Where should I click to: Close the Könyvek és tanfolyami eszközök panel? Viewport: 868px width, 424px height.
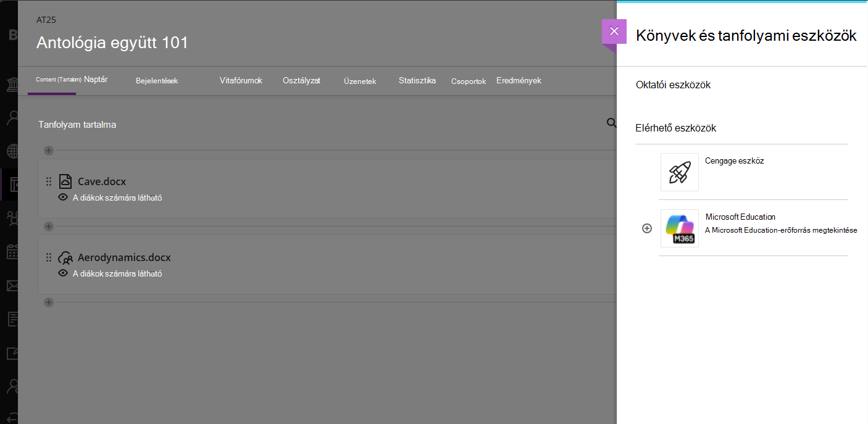pyautogui.click(x=614, y=31)
